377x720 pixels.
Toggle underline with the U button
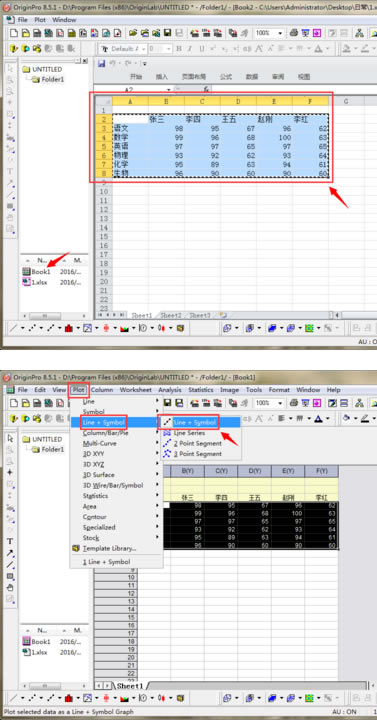[x=202, y=49]
